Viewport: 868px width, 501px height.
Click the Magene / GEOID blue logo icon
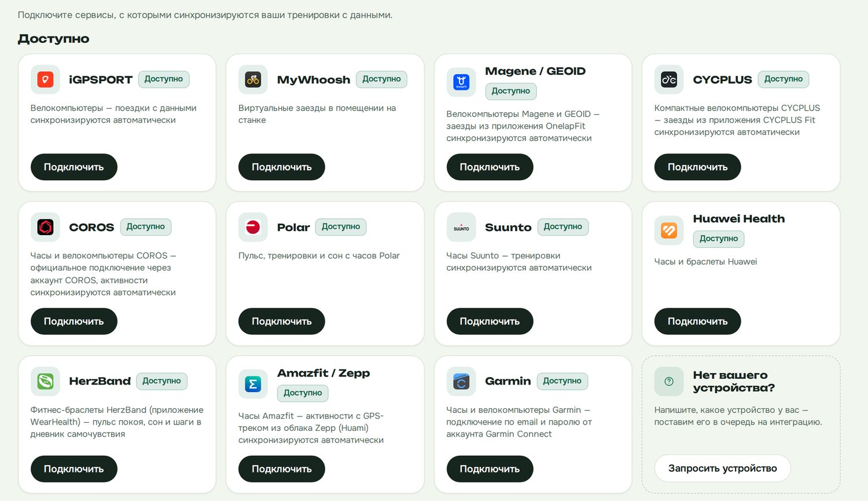coord(461,82)
